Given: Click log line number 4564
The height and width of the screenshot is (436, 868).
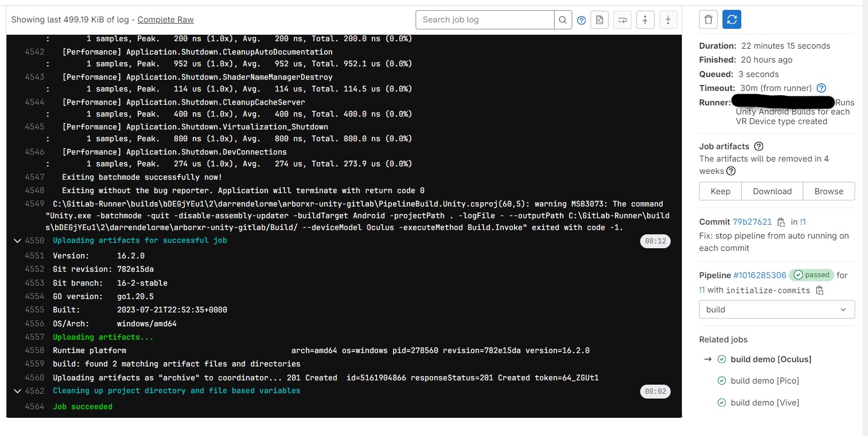Looking at the screenshot, I should (35, 407).
